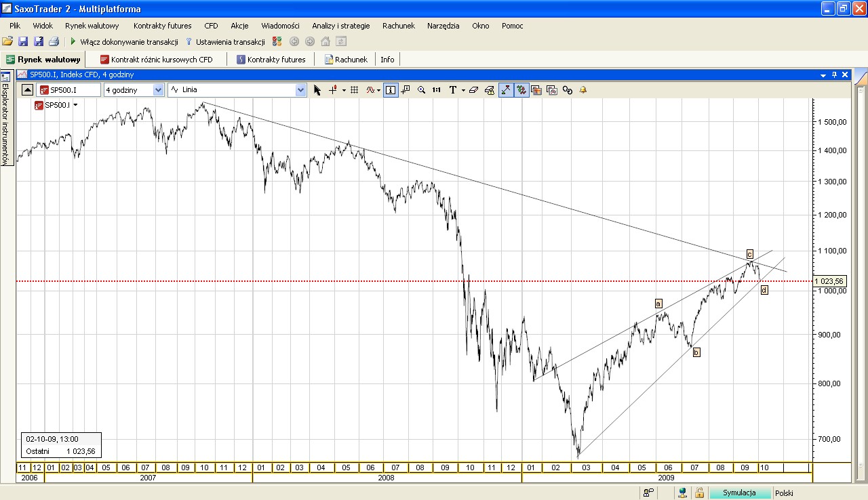868x500 pixels.
Task: Open the Analizy i strategie menu
Action: (341, 26)
